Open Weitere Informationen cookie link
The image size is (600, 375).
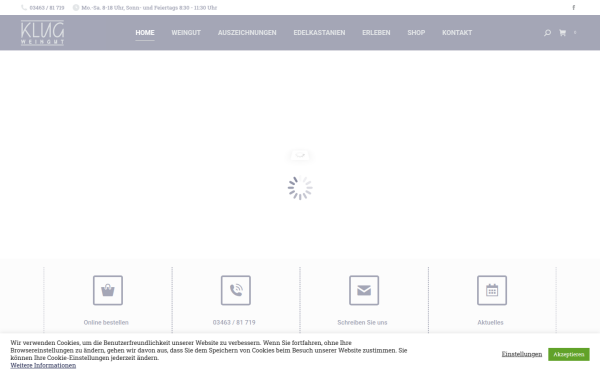43,365
